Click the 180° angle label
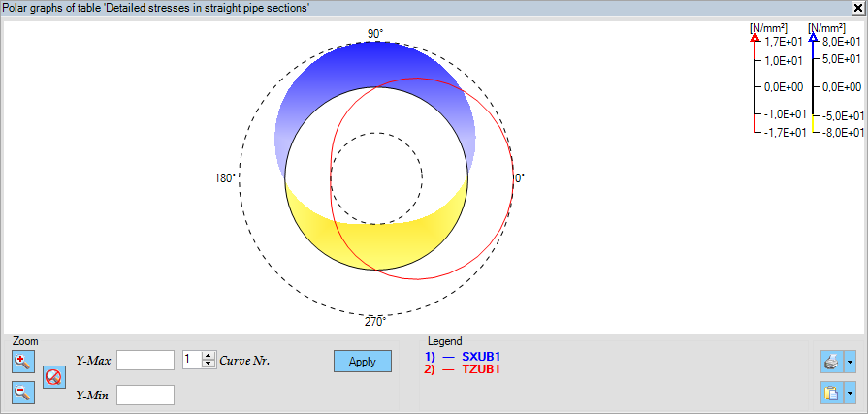 pyautogui.click(x=225, y=178)
